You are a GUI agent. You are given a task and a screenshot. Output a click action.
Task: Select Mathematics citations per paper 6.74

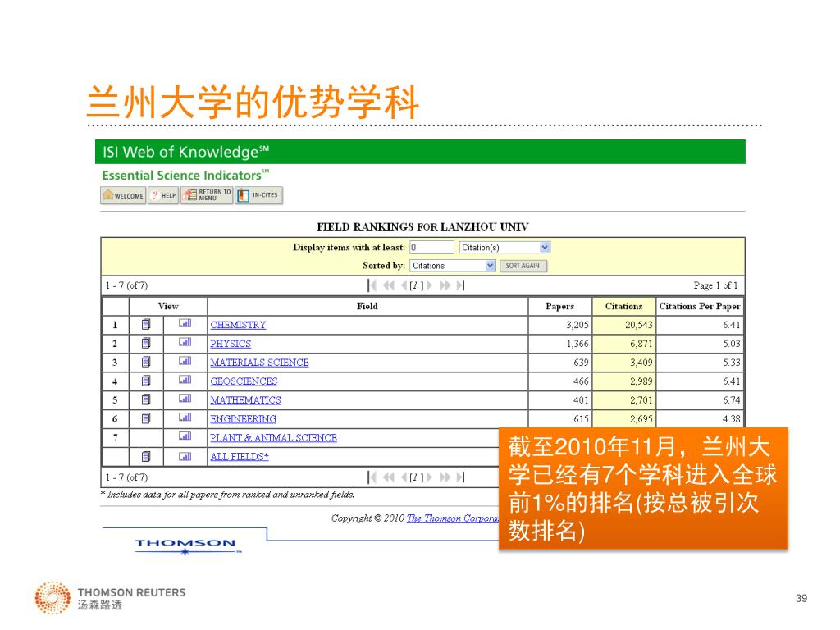click(731, 399)
